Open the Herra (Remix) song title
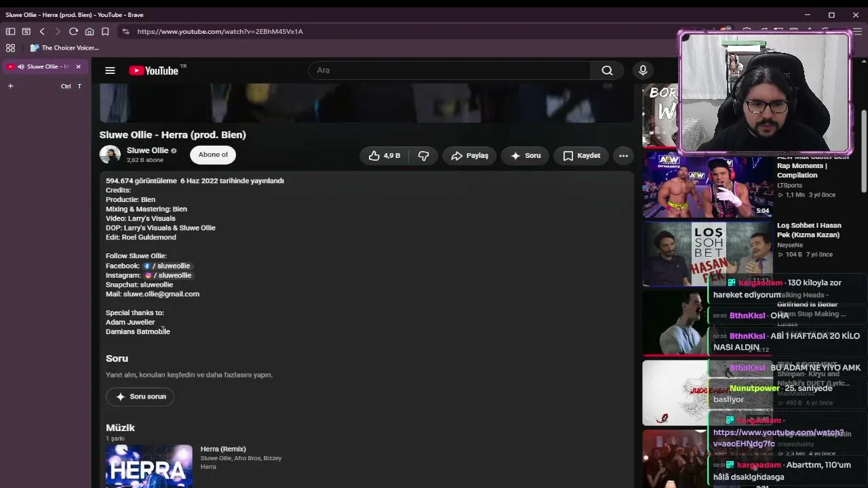Screen dimensions: 868x488 (x=223, y=449)
